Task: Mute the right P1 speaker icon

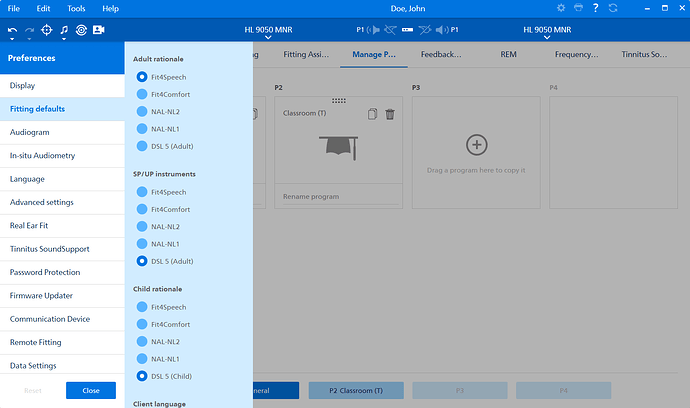Action: [x=442, y=30]
